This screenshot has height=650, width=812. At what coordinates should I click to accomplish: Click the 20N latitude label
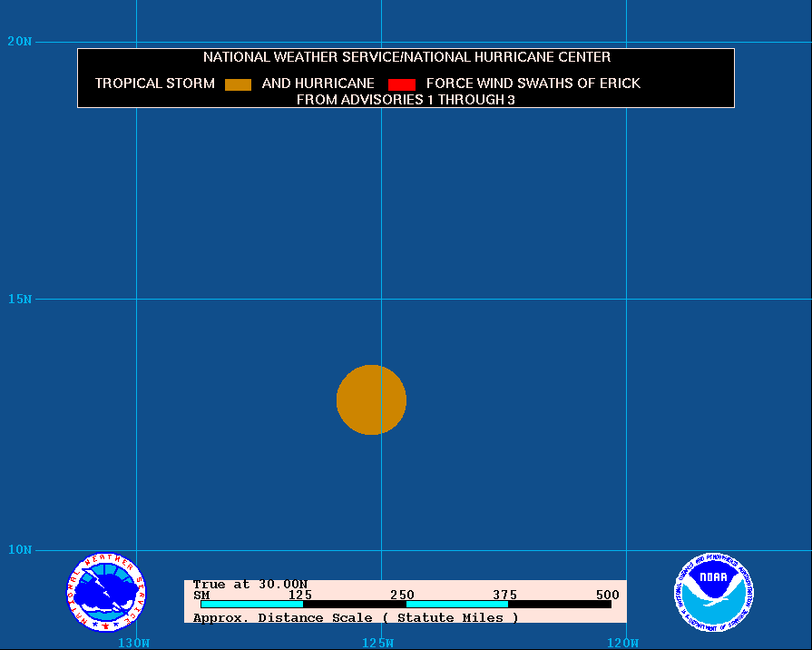pyautogui.click(x=20, y=42)
